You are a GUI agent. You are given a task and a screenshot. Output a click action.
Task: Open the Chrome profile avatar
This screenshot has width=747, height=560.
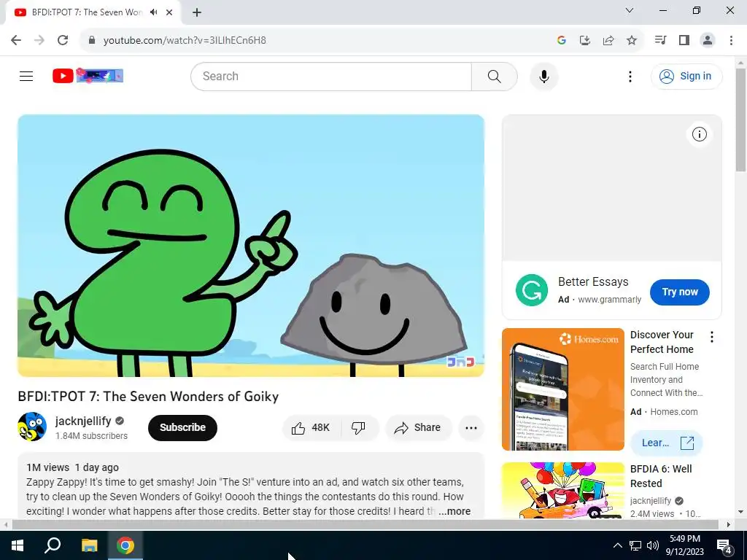coord(708,40)
